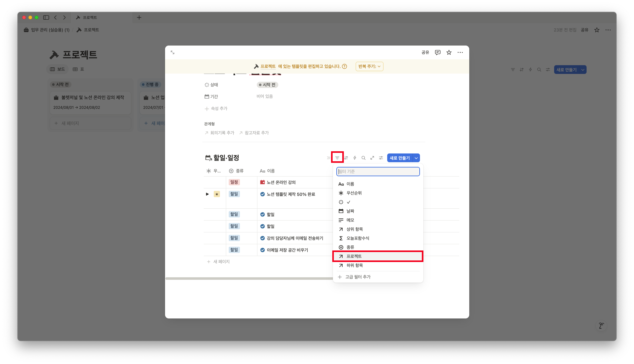
Task: Click the search magnifier in 할일·일정 toolbar
Action: [x=363, y=158]
